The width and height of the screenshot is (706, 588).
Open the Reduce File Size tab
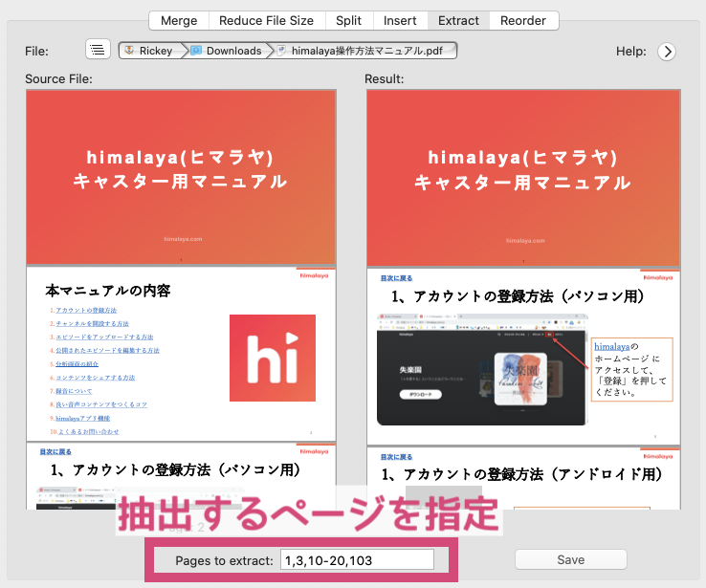point(266,21)
